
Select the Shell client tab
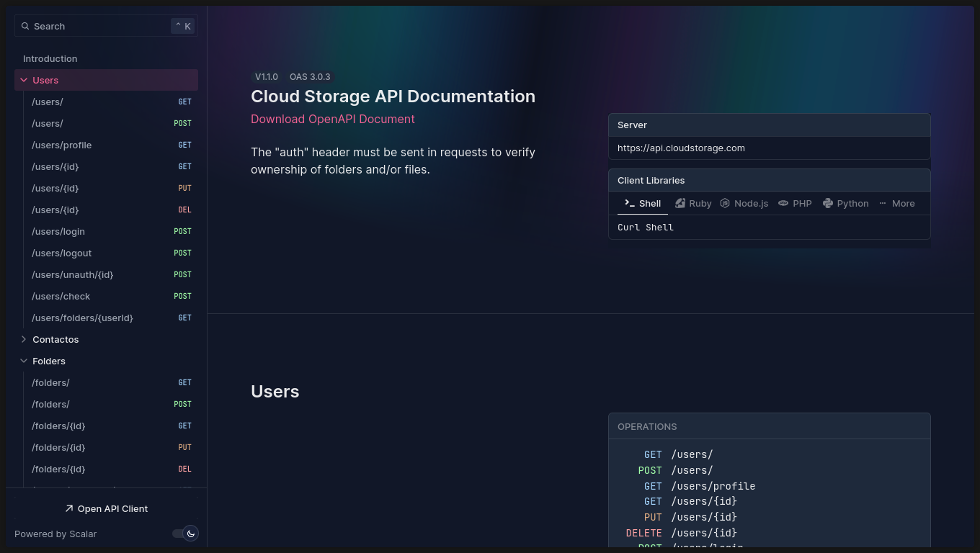tap(643, 203)
